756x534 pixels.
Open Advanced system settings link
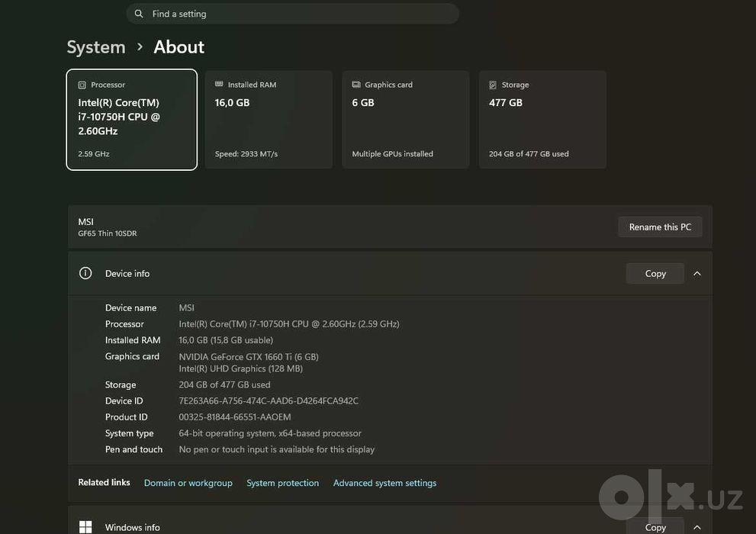tap(384, 483)
